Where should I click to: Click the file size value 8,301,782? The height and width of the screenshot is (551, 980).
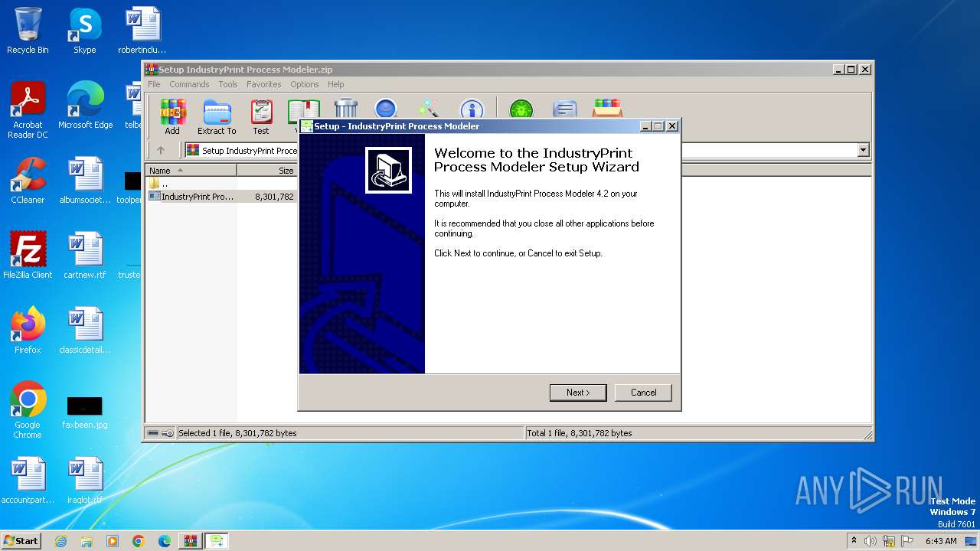pos(274,197)
